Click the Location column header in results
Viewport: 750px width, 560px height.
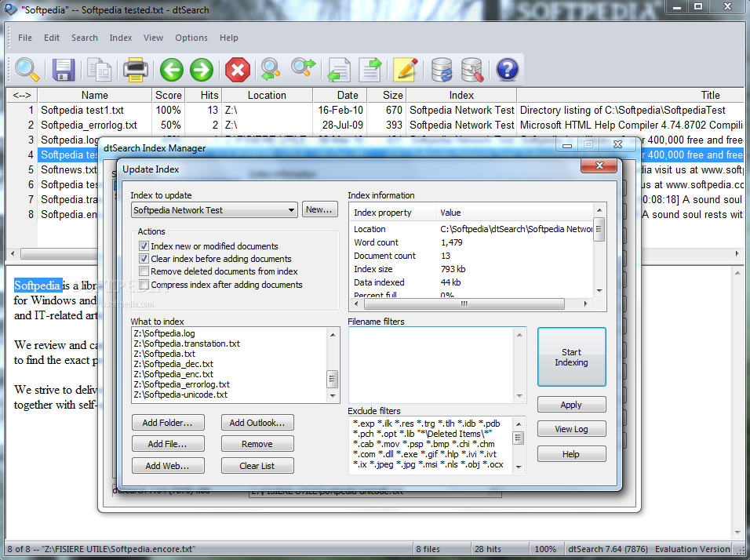[267, 95]
